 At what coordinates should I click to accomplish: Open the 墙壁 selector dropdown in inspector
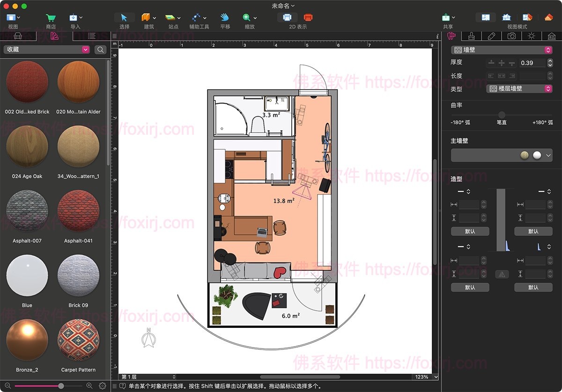tap(501, 49)
